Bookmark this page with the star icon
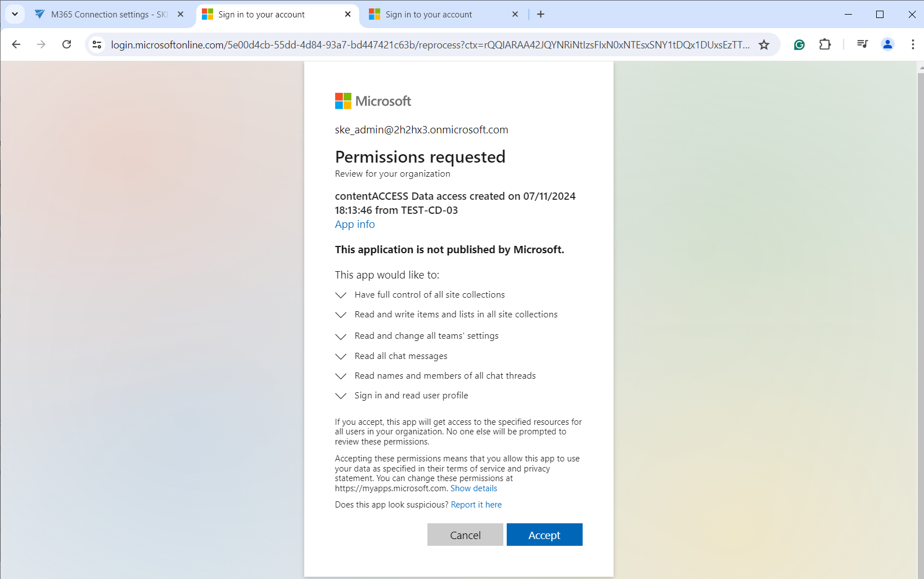Screen dimensions: 924x579 (x=764, y=44)
